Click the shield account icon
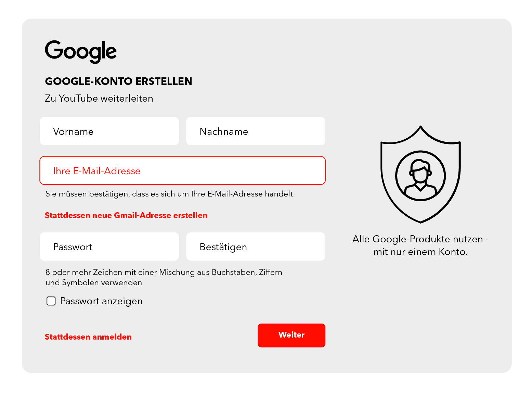This screenshot has height=393, width=532. [x=420, y=174]
